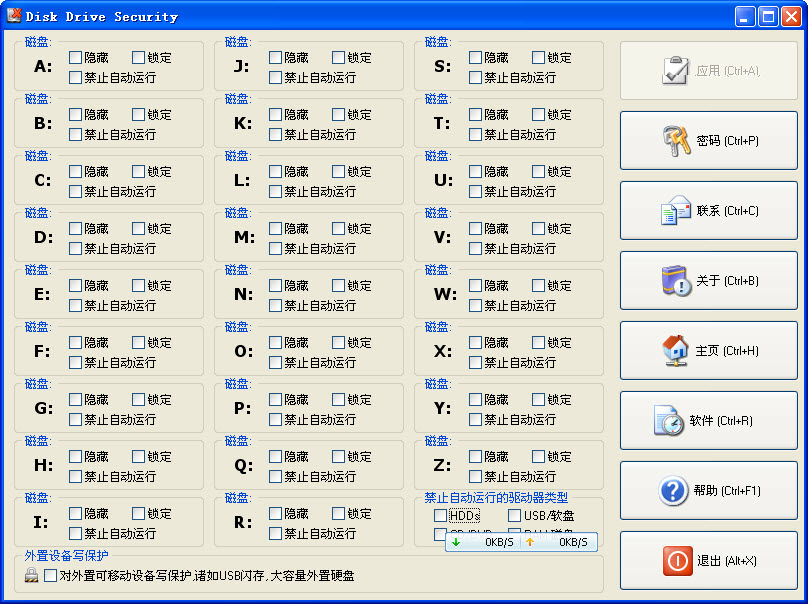Click the software clock icon
Image resolution: width=808 pixels, height=604 pixels.
[x=668, y=421]
